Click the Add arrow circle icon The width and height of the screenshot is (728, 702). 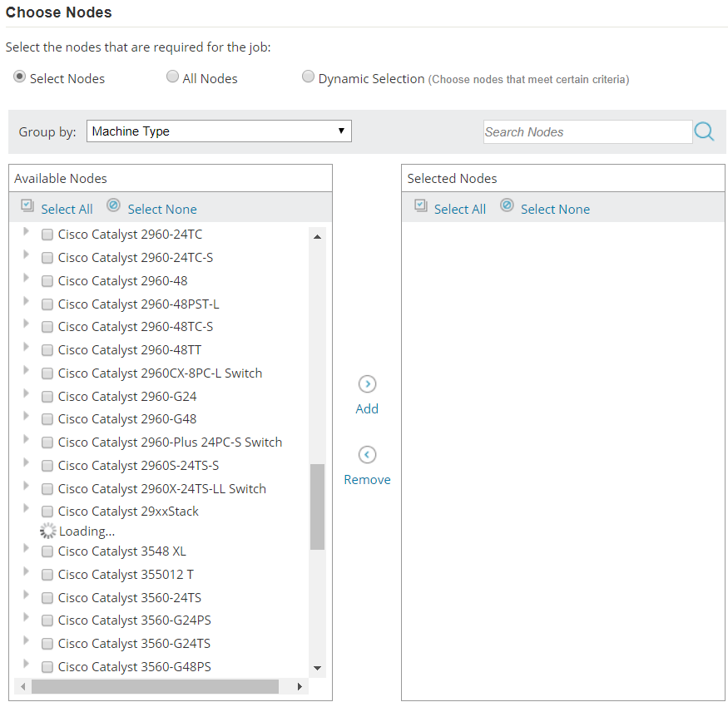click(367, 384)
